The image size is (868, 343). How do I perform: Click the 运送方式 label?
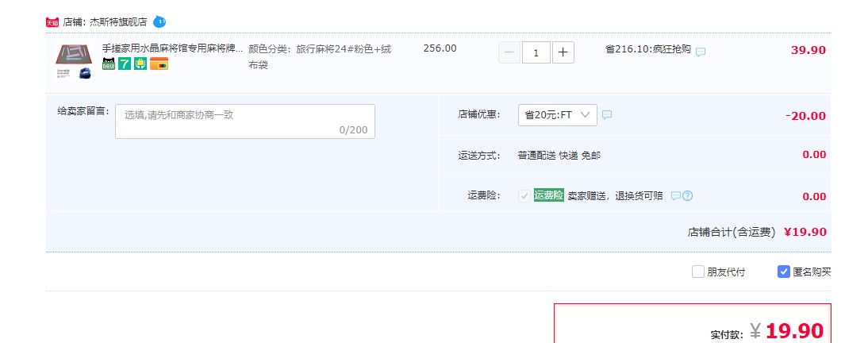(479, 156)
